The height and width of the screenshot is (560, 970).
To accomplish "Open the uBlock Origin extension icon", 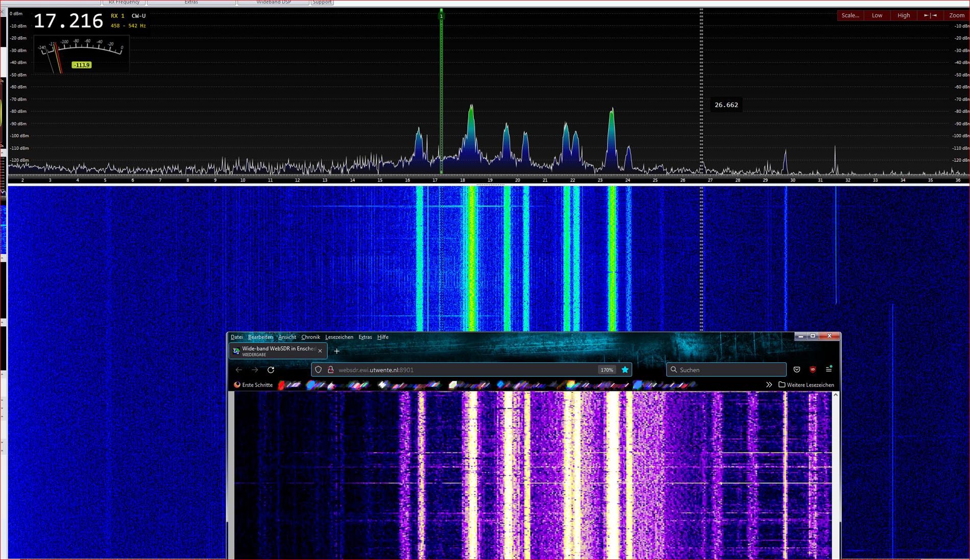I will click(813, 370).
